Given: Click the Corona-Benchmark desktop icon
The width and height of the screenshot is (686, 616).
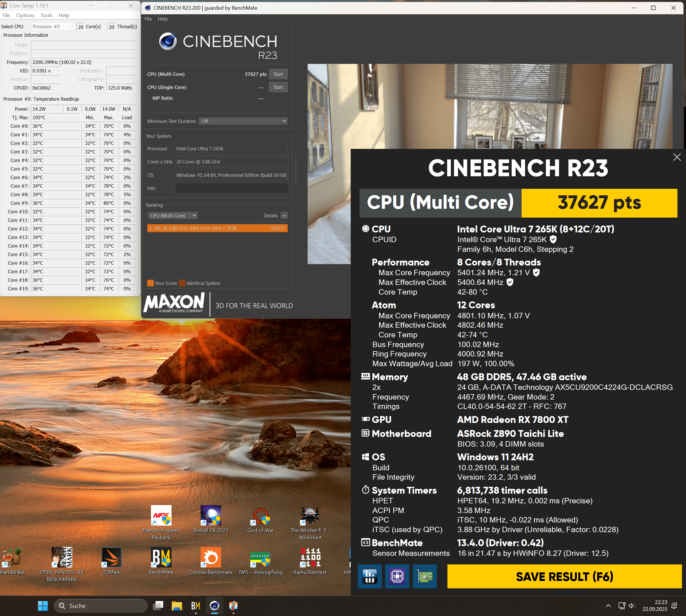Looking at the screenshot, I should 211,558.
